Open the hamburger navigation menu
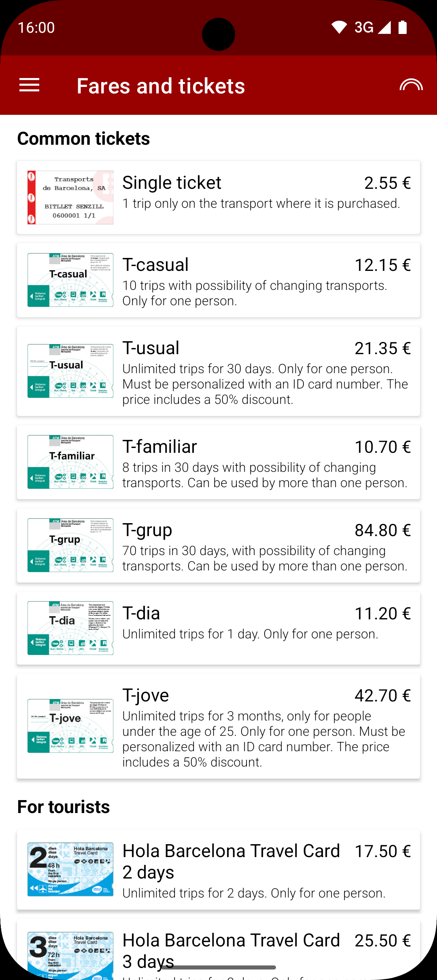This screenshot has width=437, height=980. click(29, 85)
